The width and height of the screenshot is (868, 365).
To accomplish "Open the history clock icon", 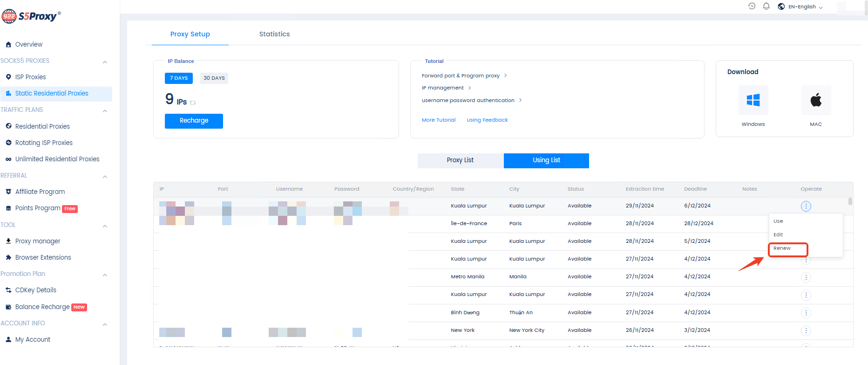I will 752,6.
